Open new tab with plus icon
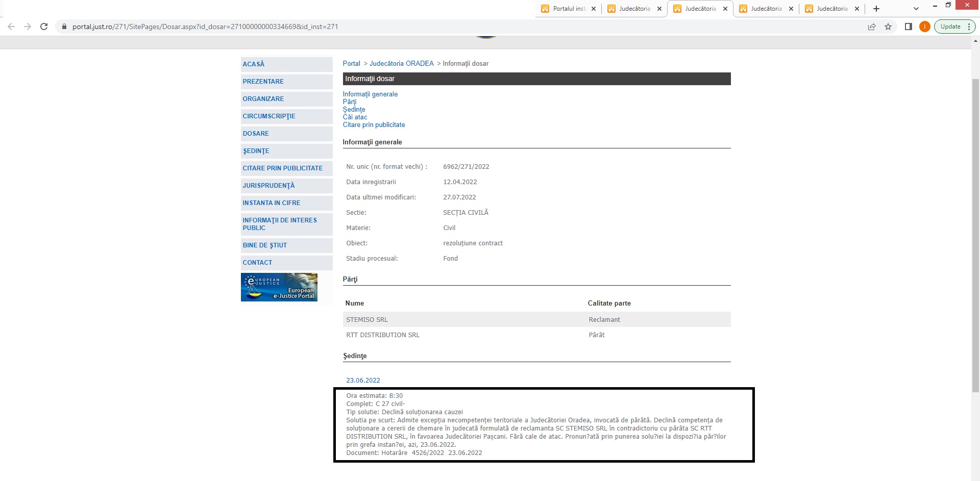The width and height of the screenshot is (980, 481). [x=876, y=9]
